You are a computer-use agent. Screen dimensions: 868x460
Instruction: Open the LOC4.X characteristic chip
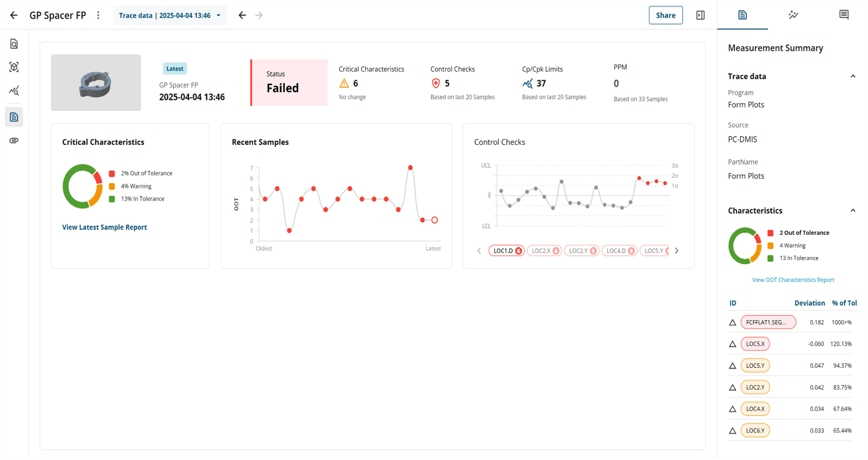(755, 409)
